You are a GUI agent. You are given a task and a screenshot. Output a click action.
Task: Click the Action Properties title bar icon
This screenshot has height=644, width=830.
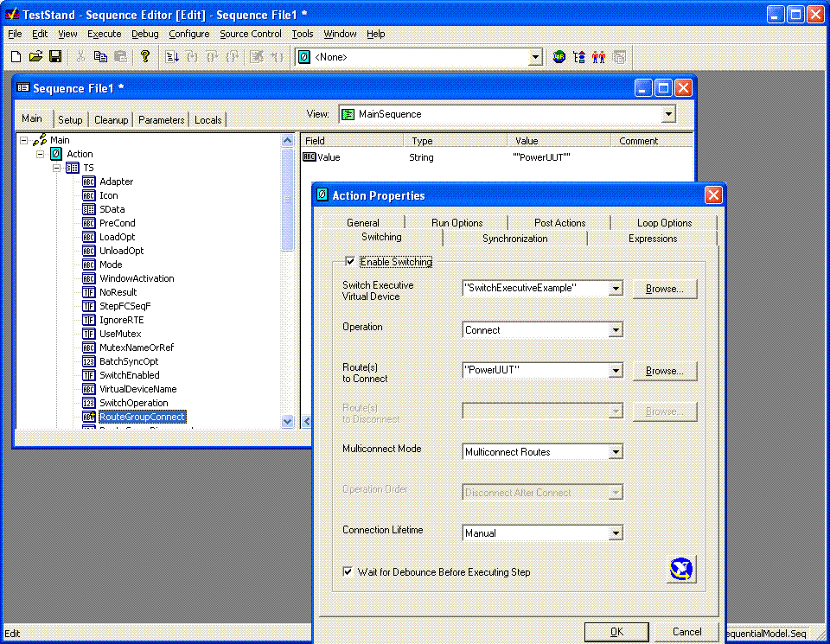[322, 194]
